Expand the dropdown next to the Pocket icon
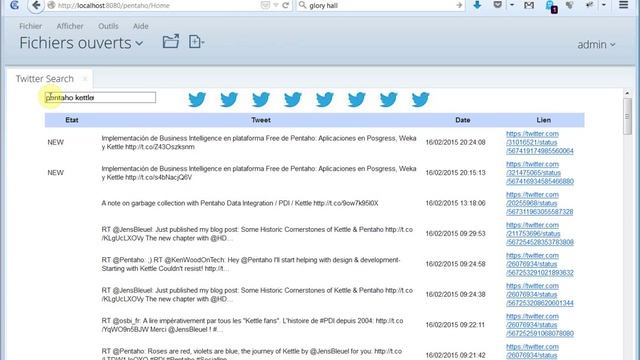This screenshot has height=360, width=640. pyautogui.click(x=512, y=5)
